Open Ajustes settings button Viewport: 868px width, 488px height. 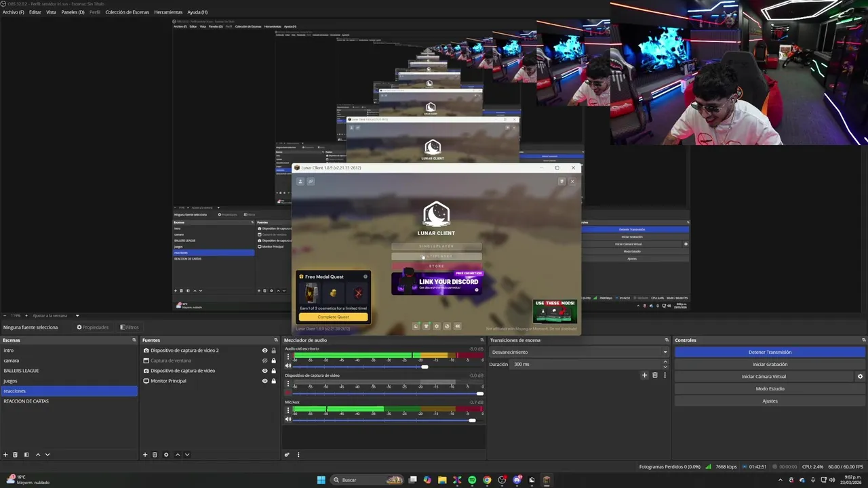[770, 401]
